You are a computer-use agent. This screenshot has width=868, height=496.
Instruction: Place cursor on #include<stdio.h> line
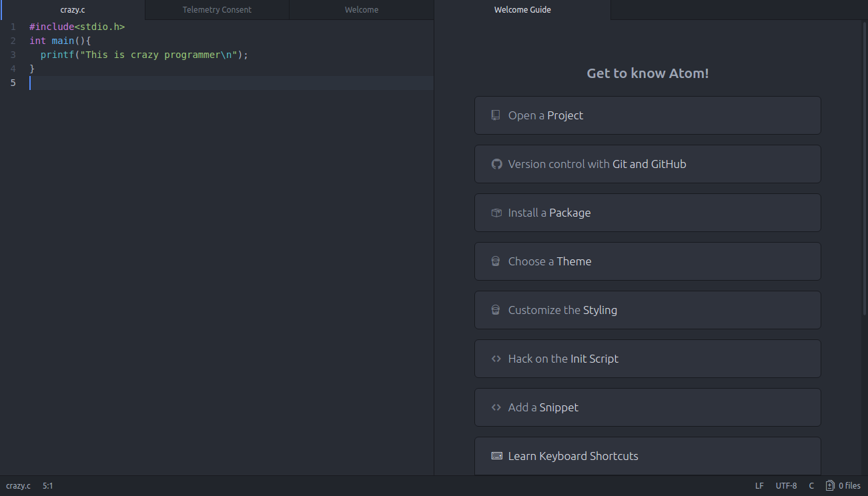pos(77,27)
